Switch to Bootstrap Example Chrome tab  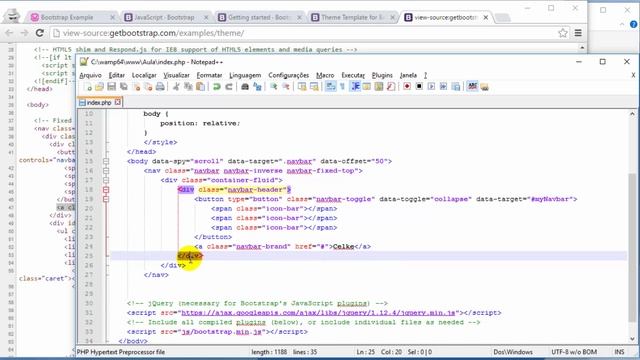click(73, 18)
